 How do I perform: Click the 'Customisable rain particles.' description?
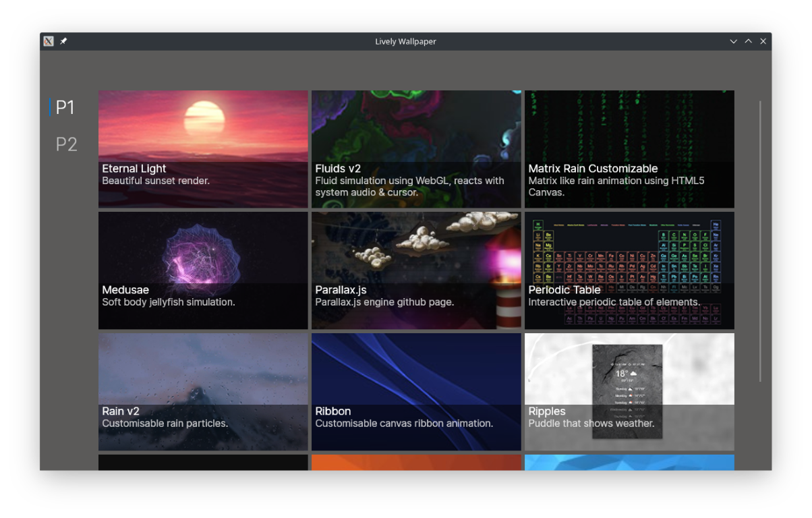click(x=165, y=424)
